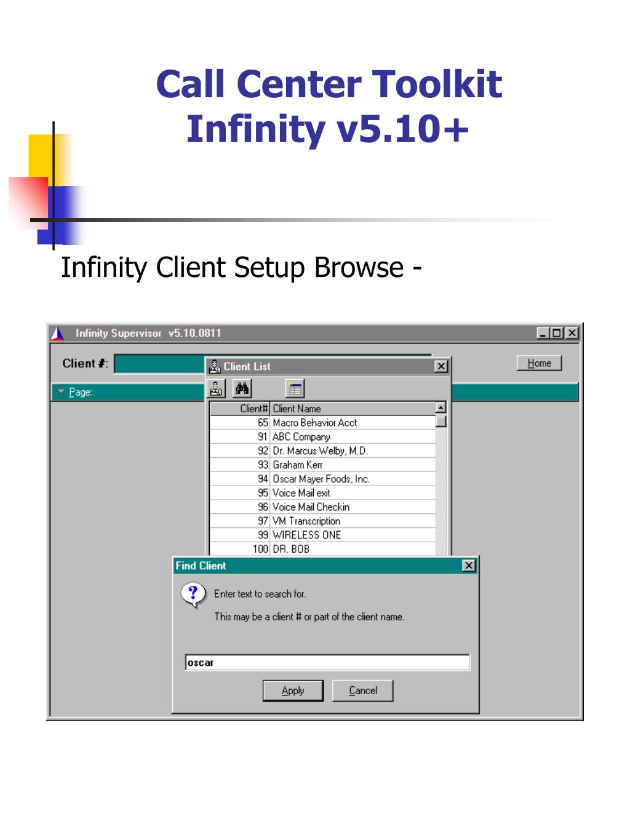Click the Client Name column header

353,409
